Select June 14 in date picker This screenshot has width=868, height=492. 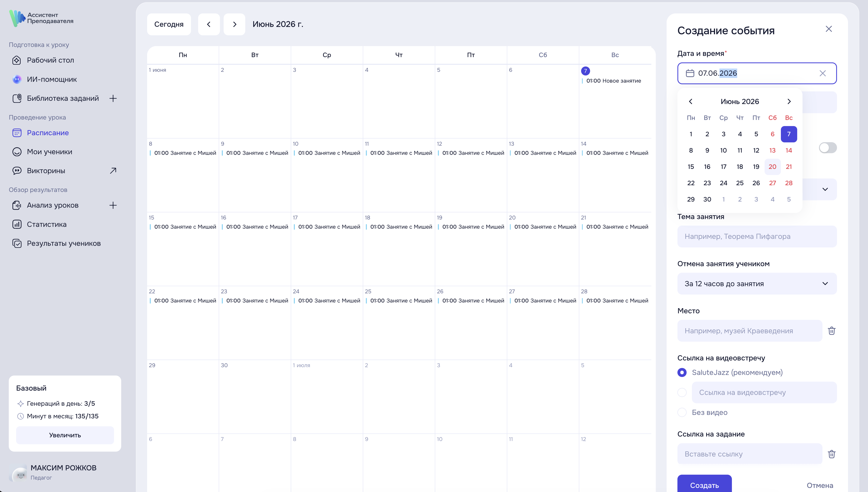pos(789,150)
